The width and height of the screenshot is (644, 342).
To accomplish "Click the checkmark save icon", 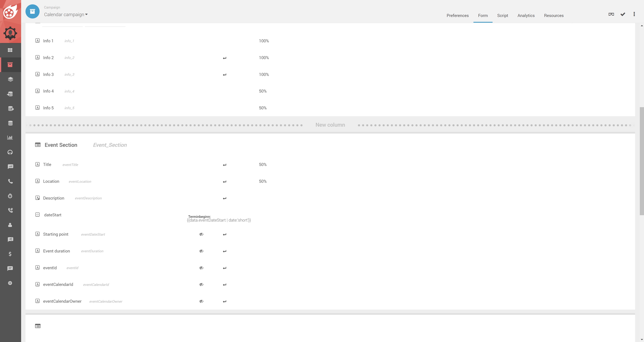I will tap(623, 14).
